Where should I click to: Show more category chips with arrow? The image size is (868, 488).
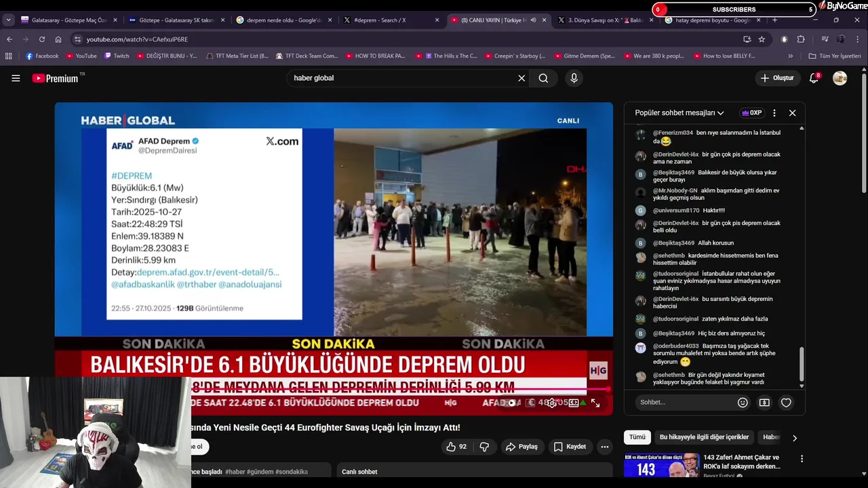(794, 438)
